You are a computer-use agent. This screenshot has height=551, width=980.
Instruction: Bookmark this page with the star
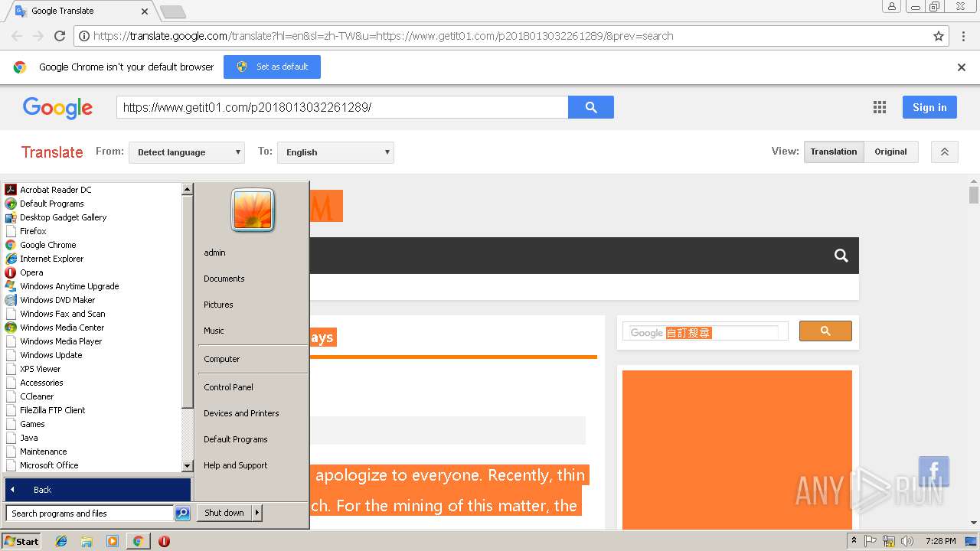click(939, 36)
